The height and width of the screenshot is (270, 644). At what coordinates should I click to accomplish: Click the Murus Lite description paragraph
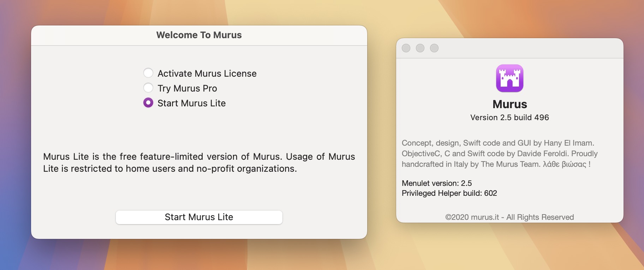click(x=199, y=163)
